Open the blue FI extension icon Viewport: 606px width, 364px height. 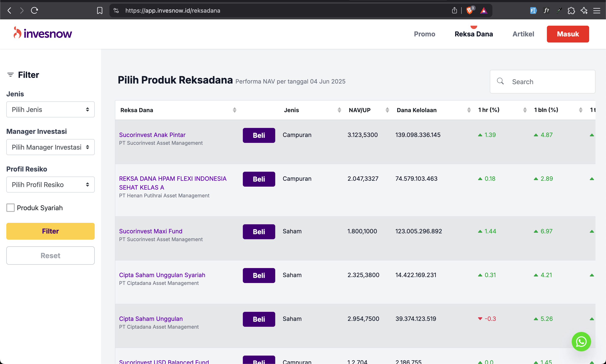pyautogui.click(x=533, y=11)
